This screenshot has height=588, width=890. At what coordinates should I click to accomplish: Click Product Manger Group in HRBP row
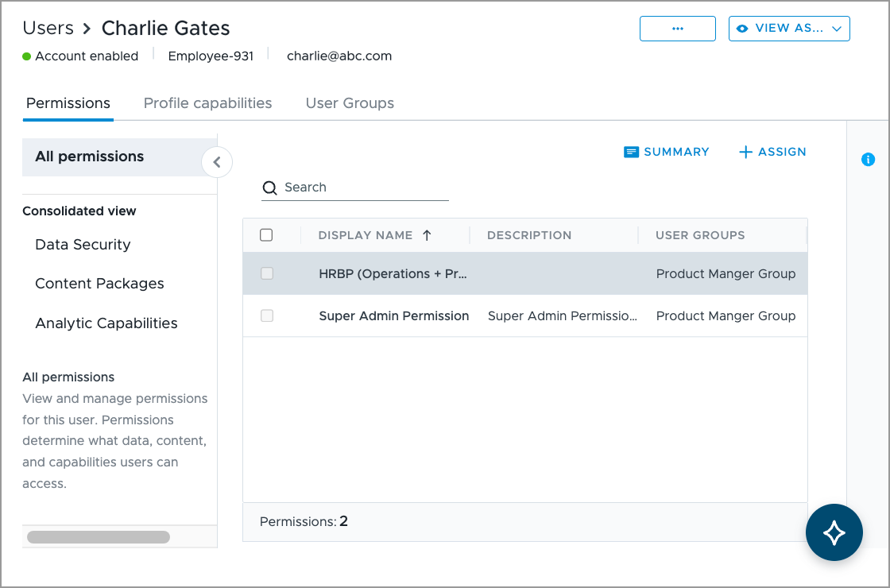point(726,273)
